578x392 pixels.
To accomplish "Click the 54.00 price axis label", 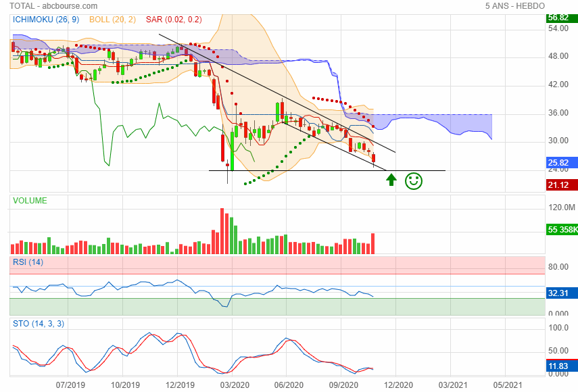I will click(x=558, y=29).
